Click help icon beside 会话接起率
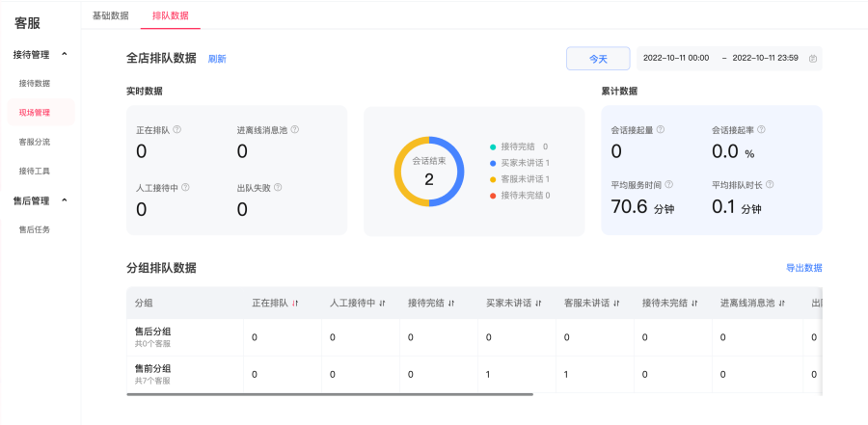Screen dimensions: 868x425 (761, 129)
